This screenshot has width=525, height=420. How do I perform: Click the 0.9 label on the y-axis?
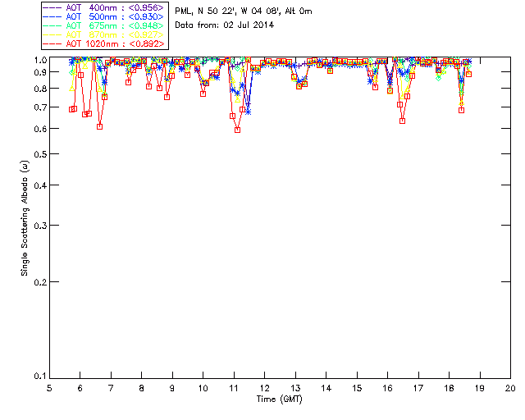(40, 72)
